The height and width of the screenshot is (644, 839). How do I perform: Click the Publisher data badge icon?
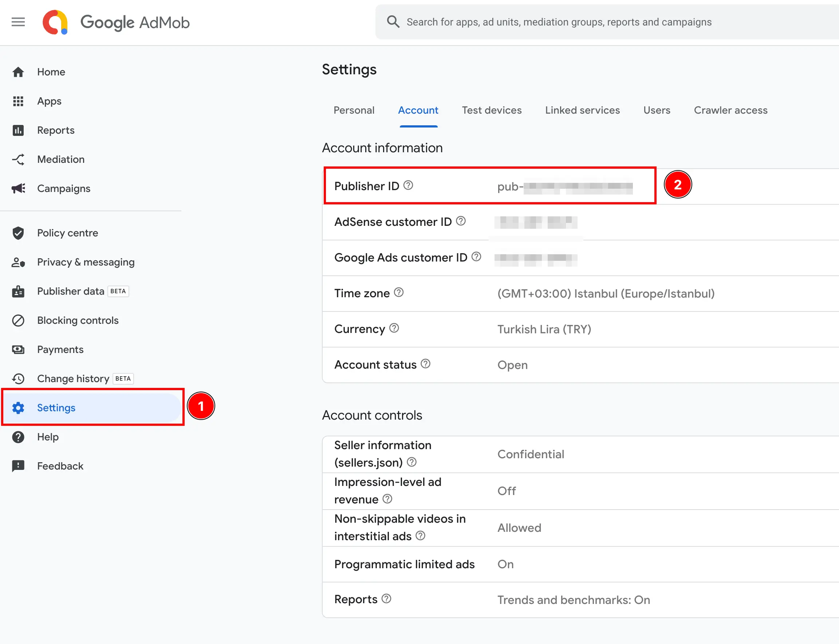[18, 291]
